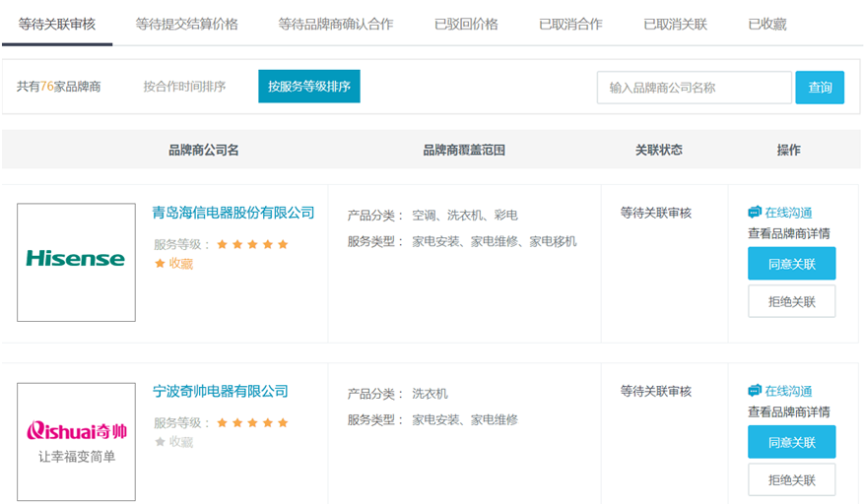Open 青岛海信电器股份有限公司 company link
The image size is (864, 504).
tap(233, 213)
